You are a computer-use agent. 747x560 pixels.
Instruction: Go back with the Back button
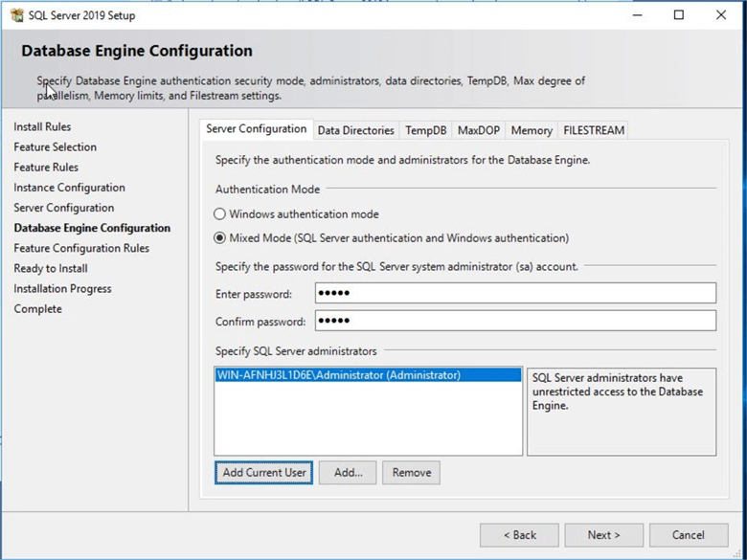pos(519,535)
